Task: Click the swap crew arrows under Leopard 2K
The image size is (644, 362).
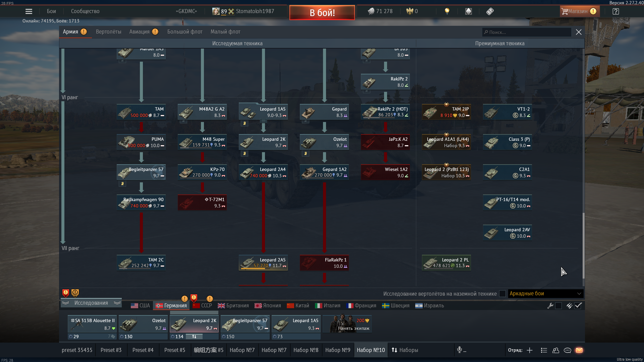Action: tap(194, 337)
